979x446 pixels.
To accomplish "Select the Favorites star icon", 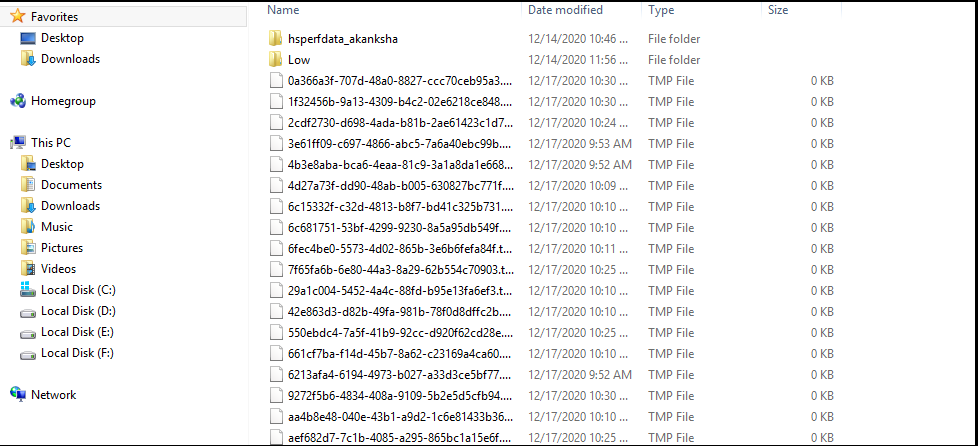I will pos(17,16).
